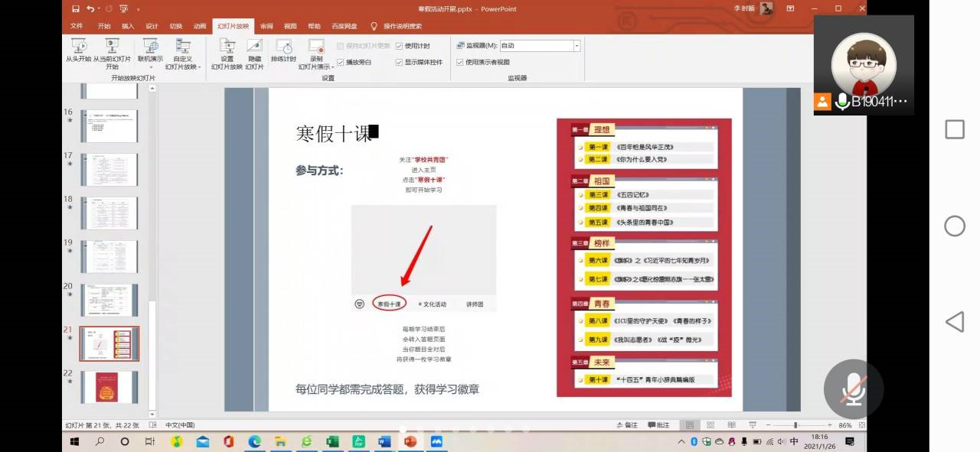The width and height of the screenshot is (980, 452).
Task: Toggle the Use Timings (使用计时) checkbox
Action: 399,46
